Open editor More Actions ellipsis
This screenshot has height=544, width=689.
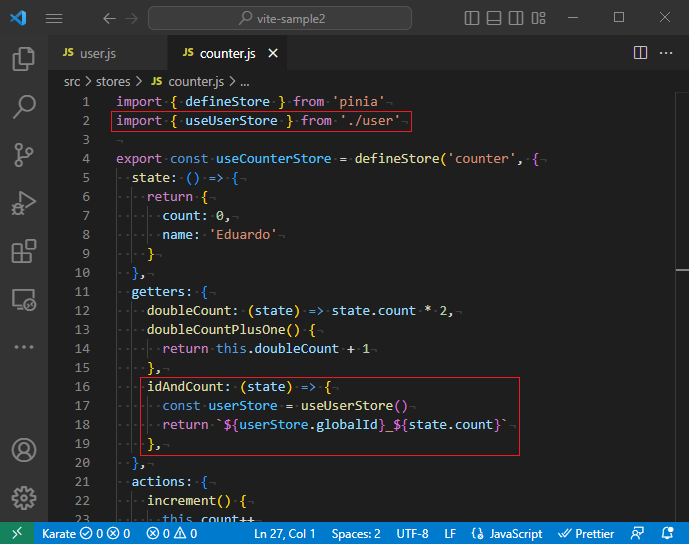click(666, 53)
